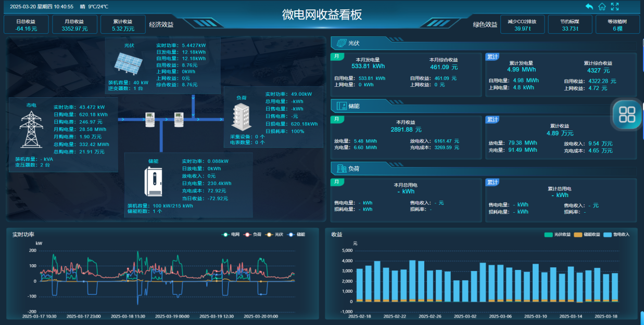
Task: Click the power grid tower icon
Action: click(x=31, y=129)
